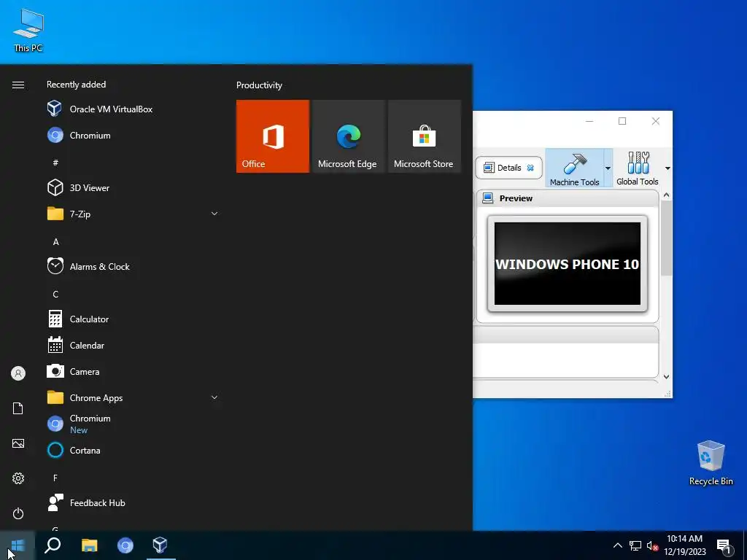Viewport: 747px width, 560px height.
Task: Open the Machine Tools dropdown arrow
Action: click(x=608, y=168)
